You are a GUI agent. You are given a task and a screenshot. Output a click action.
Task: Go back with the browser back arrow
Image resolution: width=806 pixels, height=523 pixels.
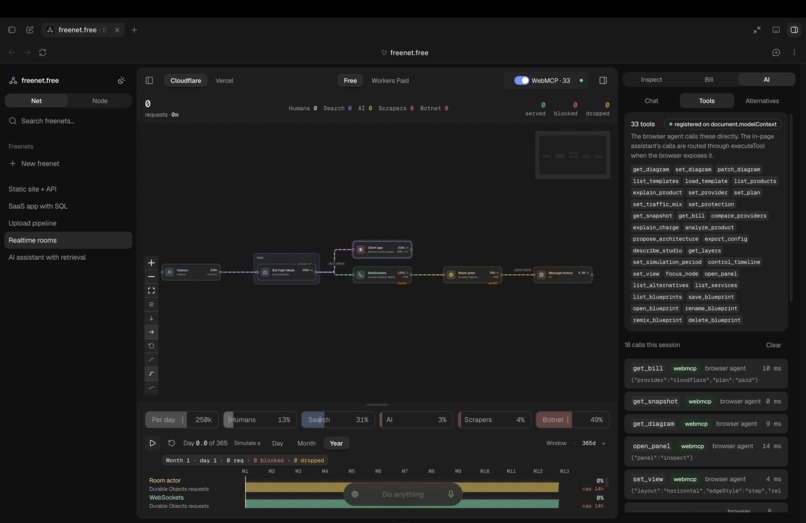12,52
